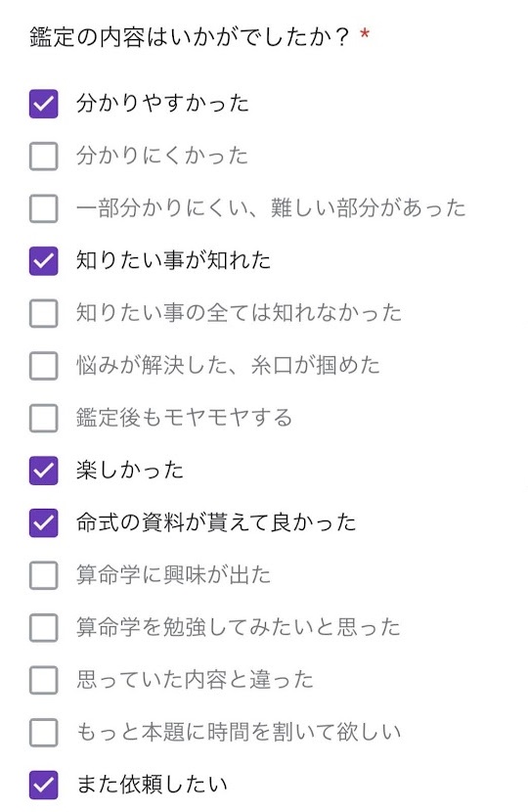Uncheck the また依頼したい checkbox
This screenshot has width=528, height=812.
43,785
